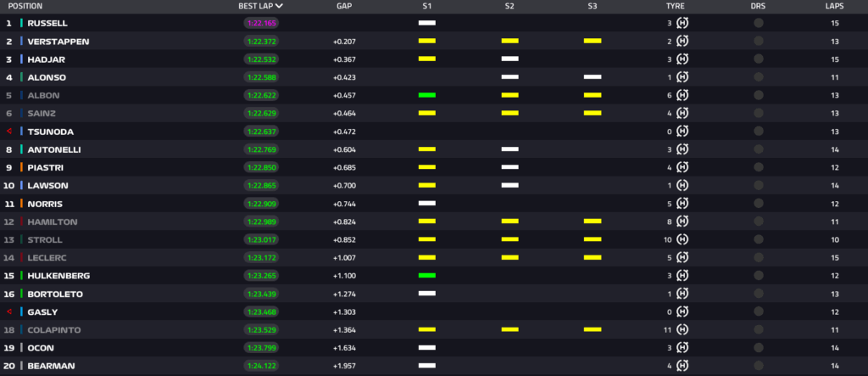Select the Laps column header
Screen dimensions: 868x376
tap(835, 6)
